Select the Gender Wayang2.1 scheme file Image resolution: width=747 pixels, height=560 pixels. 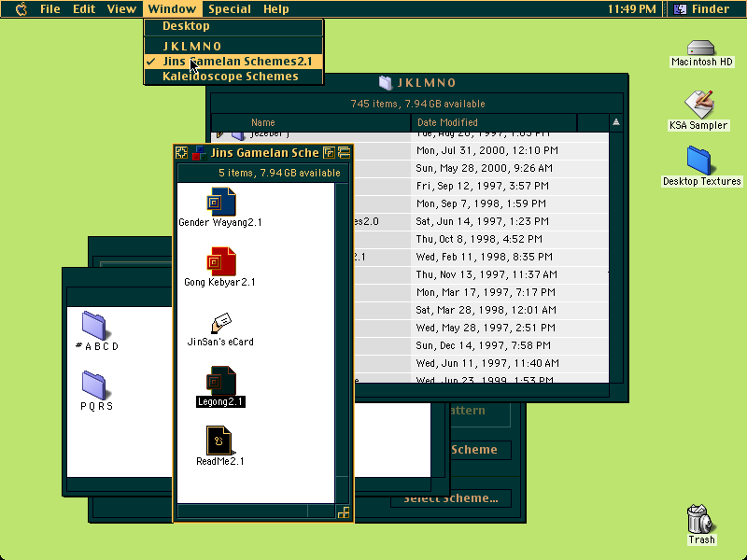[x=220, y=207]
